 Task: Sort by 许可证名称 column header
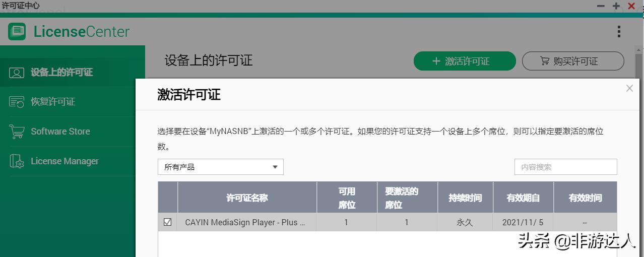click(247, 198)
